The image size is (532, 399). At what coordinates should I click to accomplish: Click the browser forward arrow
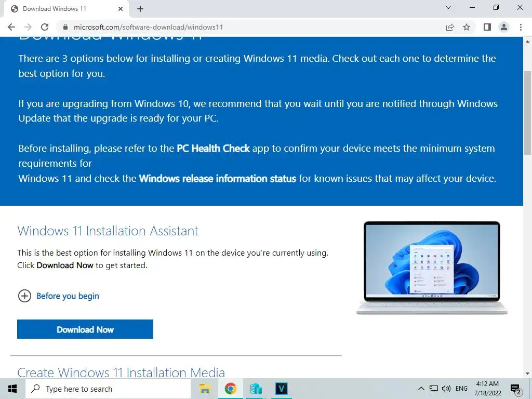(28, 27)
